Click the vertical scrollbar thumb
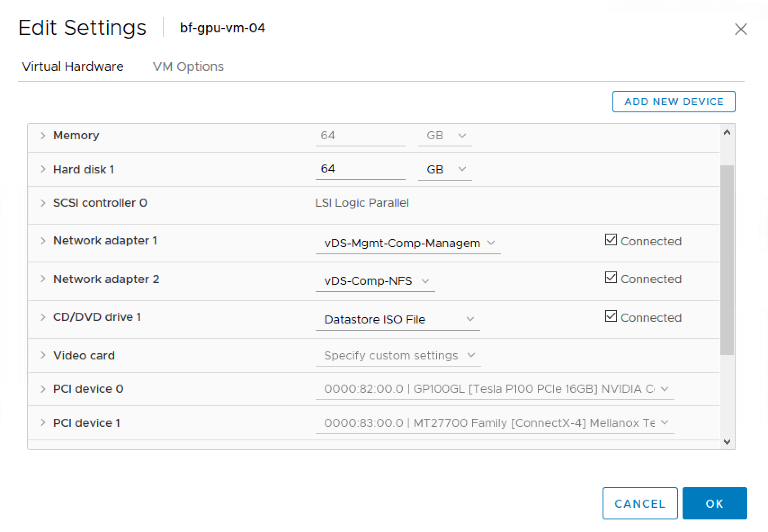The height and width of the screenshot is (532, 768). 727,260
